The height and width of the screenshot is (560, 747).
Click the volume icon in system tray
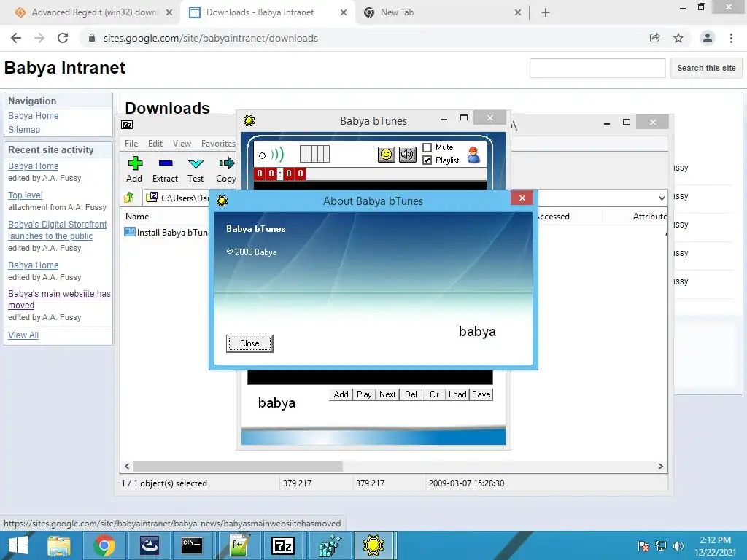pyautogui.click(x=678, y=546)
